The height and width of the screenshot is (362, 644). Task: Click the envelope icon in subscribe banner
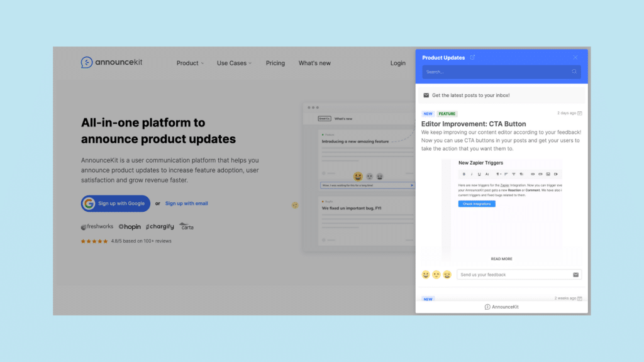(x=426, y=96)
